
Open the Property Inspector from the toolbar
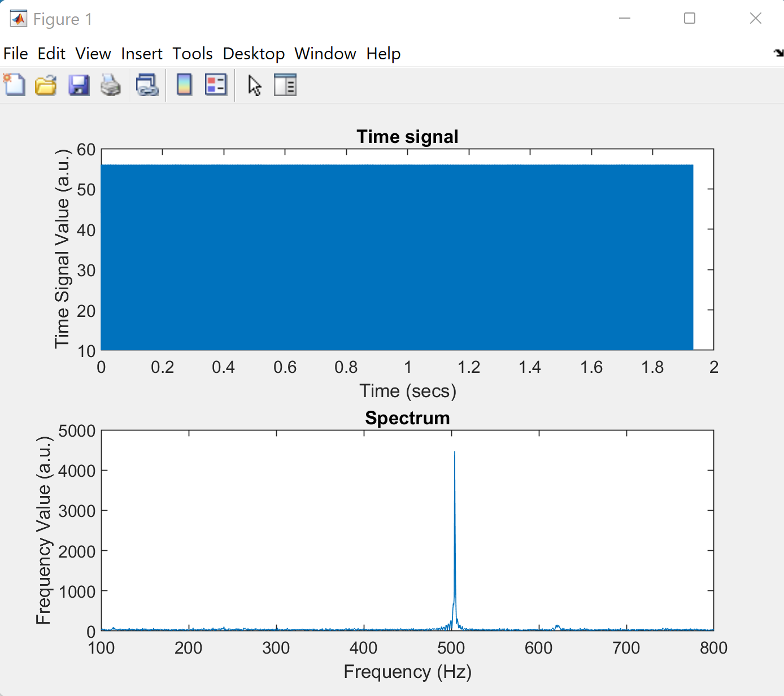pyautogui.click(x=285, y=85)
